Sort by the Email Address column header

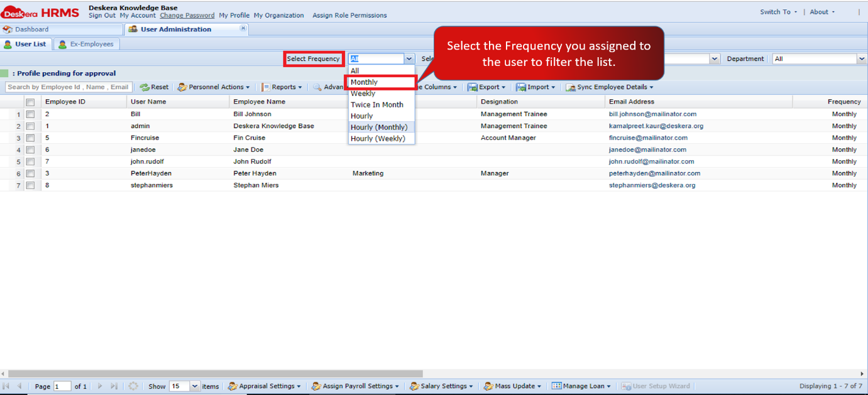pos(699,102)
